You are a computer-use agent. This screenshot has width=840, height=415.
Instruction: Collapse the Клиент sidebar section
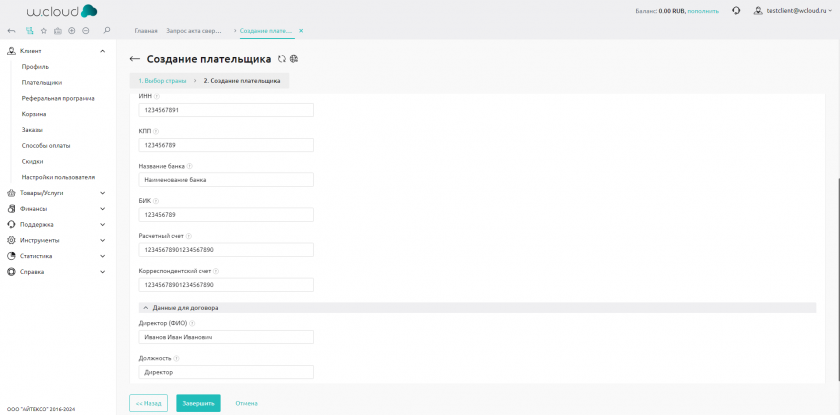[102, 50]
